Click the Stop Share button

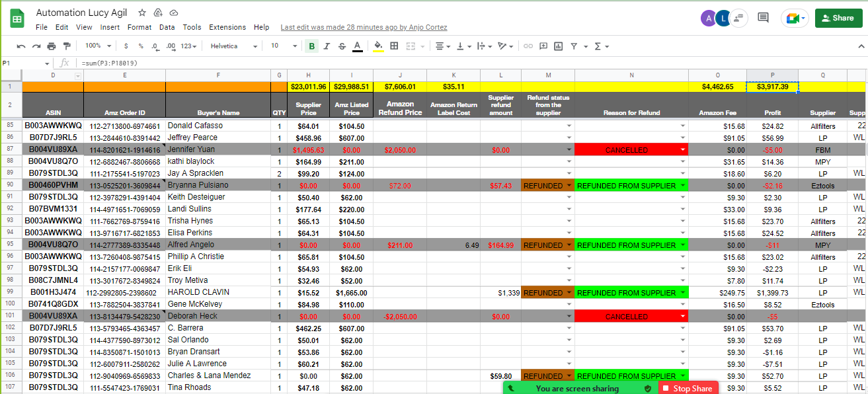click(688, 389)
